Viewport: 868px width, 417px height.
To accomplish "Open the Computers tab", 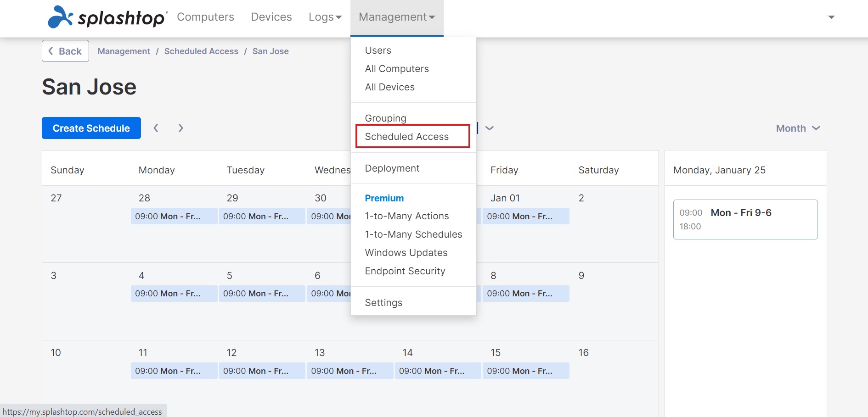I will click(205, 17).
